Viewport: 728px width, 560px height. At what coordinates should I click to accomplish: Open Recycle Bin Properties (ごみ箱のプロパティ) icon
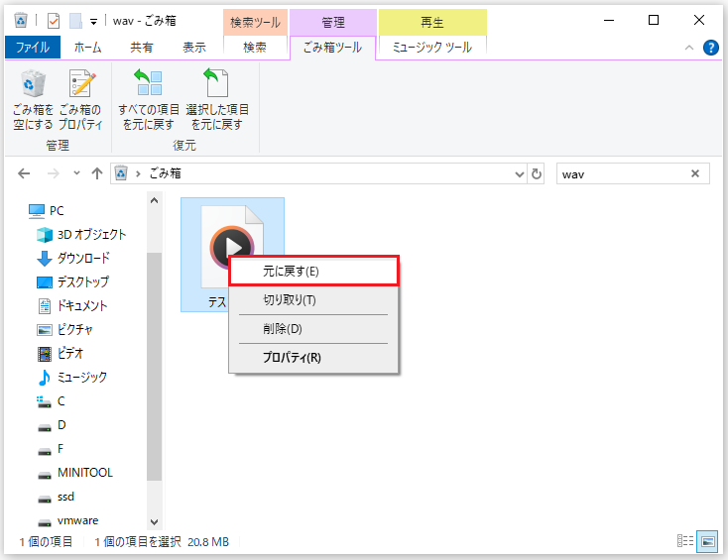coord(80,100)
